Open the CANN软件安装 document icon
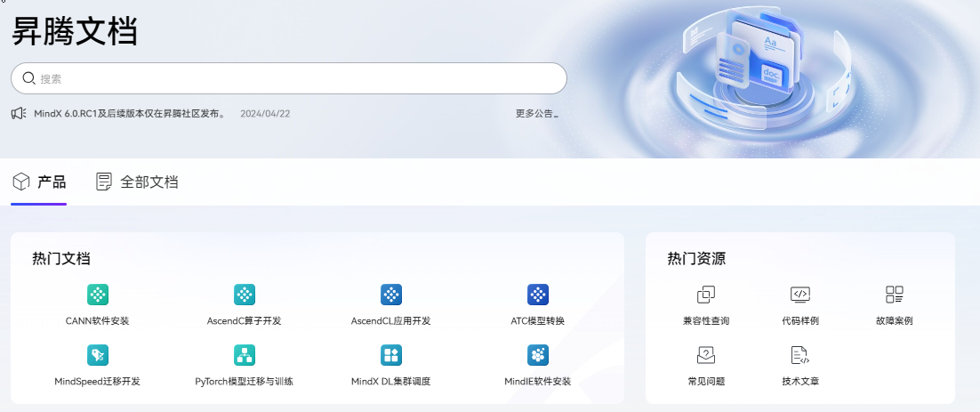Image resolution: width=980 pixels, height=412 pixels. click(x=98, y=295)
